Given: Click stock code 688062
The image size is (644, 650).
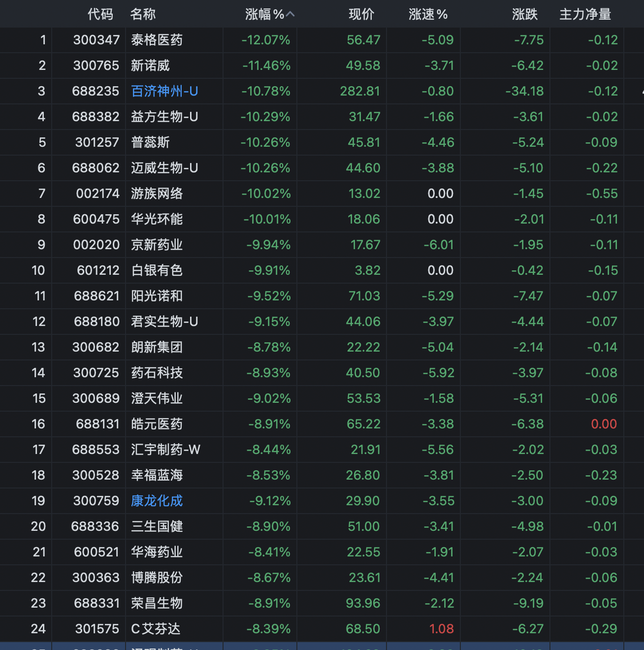Looking at the screenshot, I should [96, 168].
